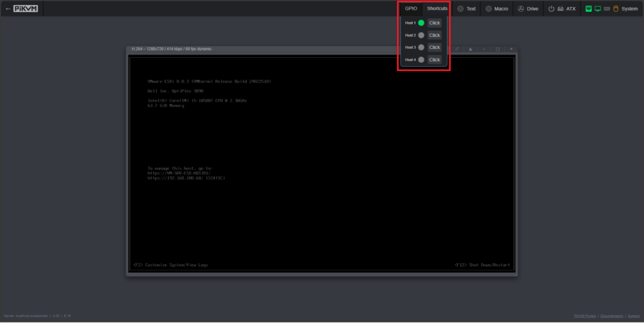Screen dimensions: 644x323
Task: Close the stream window
Action: 511,49
